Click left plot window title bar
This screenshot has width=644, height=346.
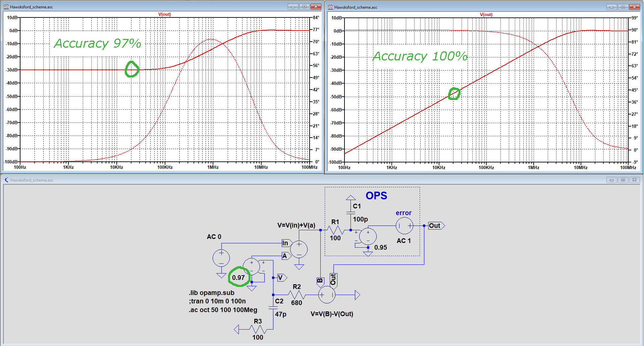click(162, 7)
